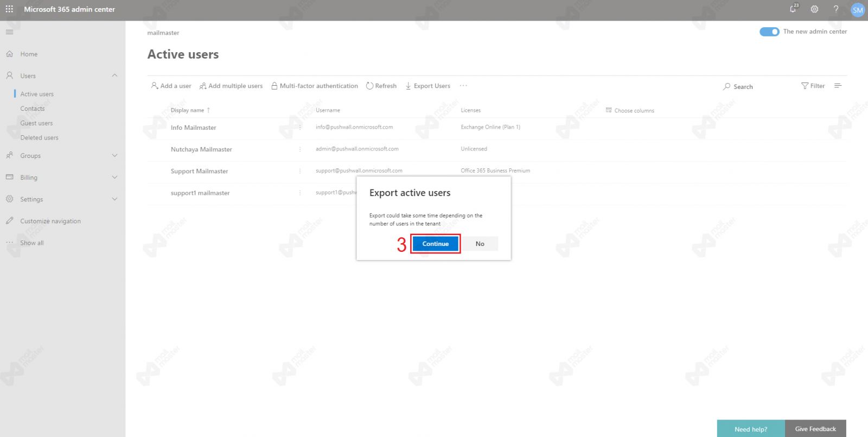This screenshot has height=437, width=868.
Task: Click Refresh in toolbar
Action: click(x=381, y=86)
